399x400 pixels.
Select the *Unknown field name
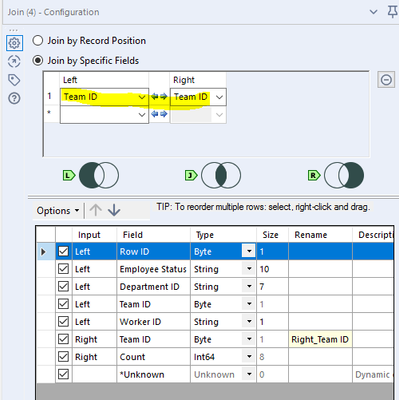pyautogui.click(x=142, y=374)
